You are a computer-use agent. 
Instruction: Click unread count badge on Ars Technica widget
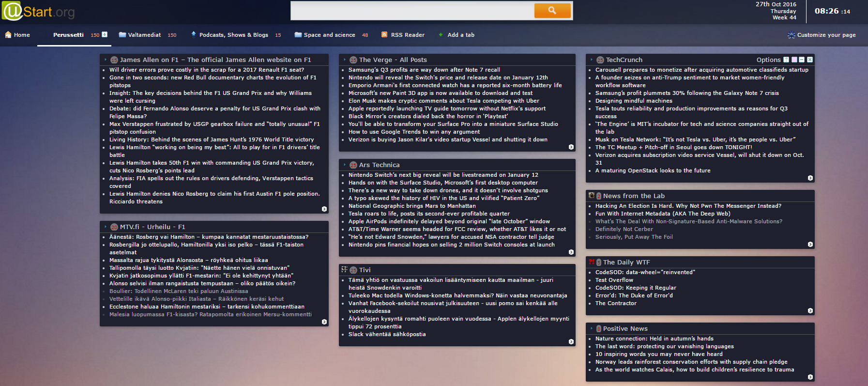coord(353,165)
